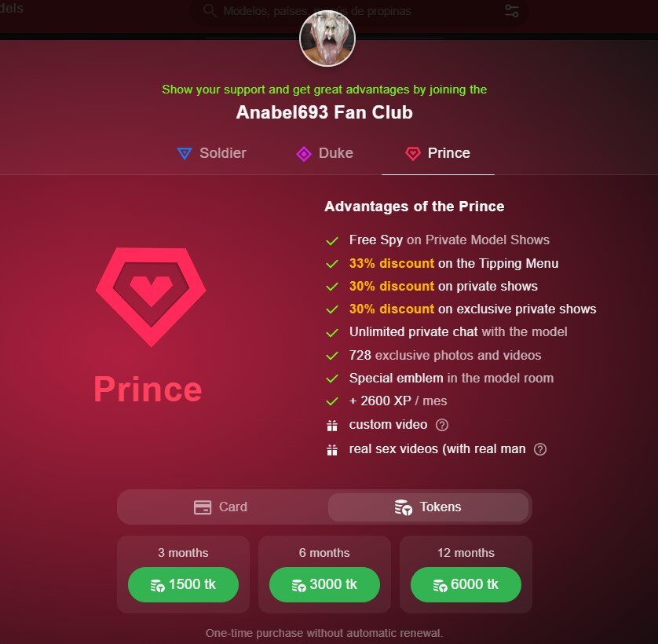Switch to the Soldier tier tab
The image size is (658, 644).
point(211,153)
